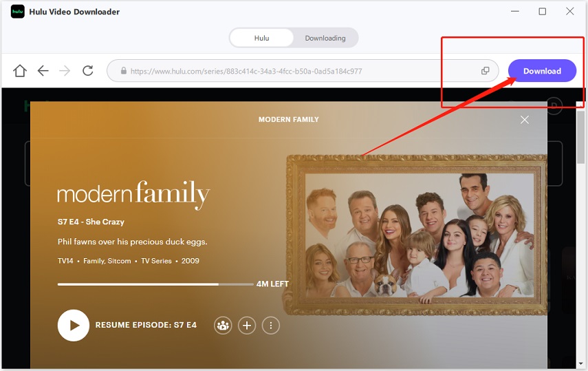Click the episode description about duck eggs
This screenshot has height=371, width=588.
132,242
